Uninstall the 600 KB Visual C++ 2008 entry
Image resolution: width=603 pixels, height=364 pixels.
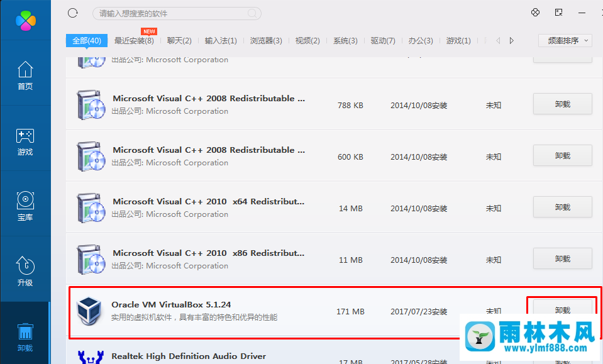563,155
